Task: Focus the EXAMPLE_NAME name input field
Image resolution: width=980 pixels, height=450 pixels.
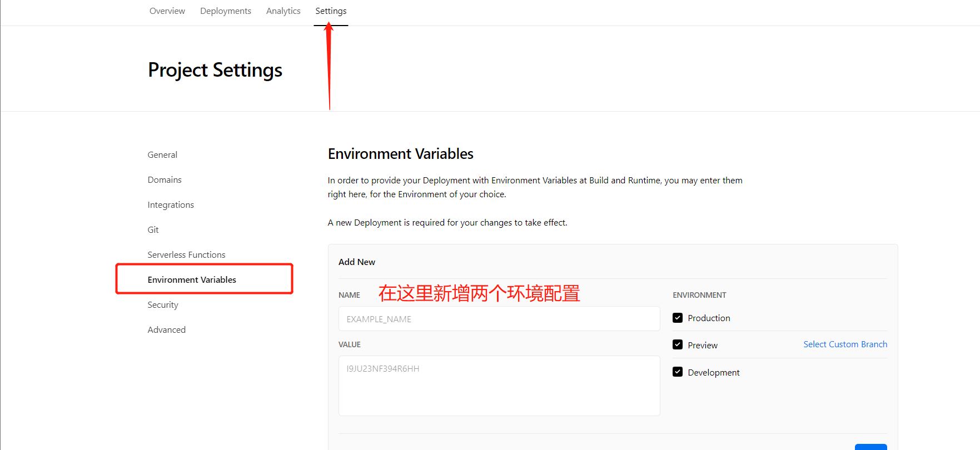Action: (x=499, y=319)
